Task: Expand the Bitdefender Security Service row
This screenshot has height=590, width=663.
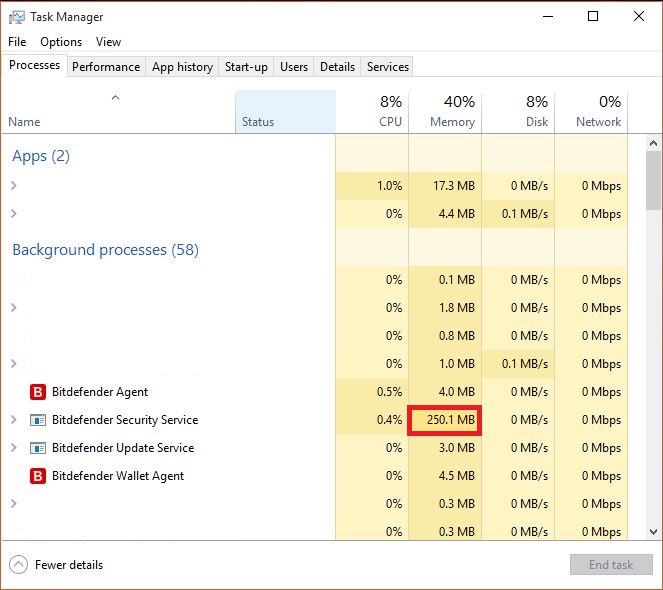Action: (13, 420)
